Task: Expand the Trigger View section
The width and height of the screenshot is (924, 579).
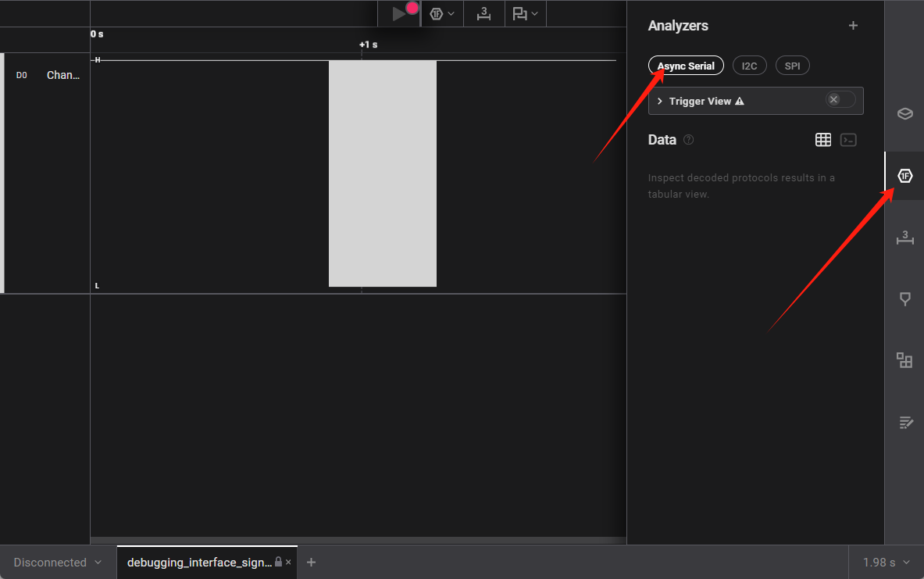Action: pos(660,102)
